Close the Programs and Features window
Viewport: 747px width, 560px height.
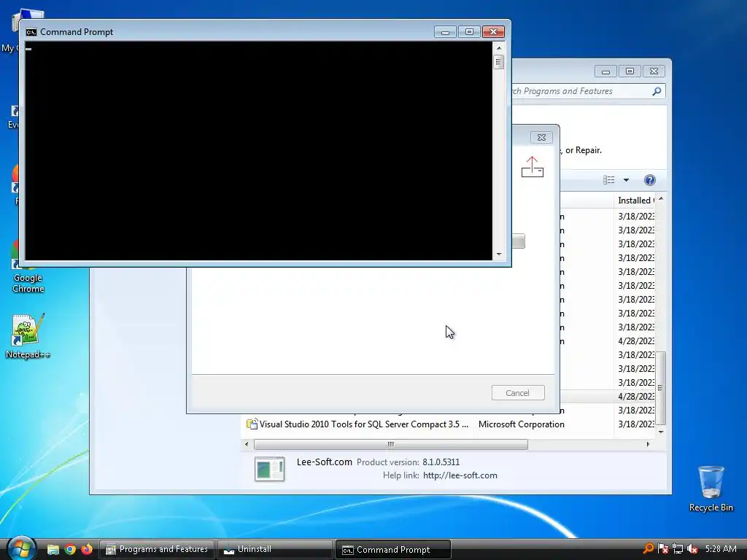point(654,71)
